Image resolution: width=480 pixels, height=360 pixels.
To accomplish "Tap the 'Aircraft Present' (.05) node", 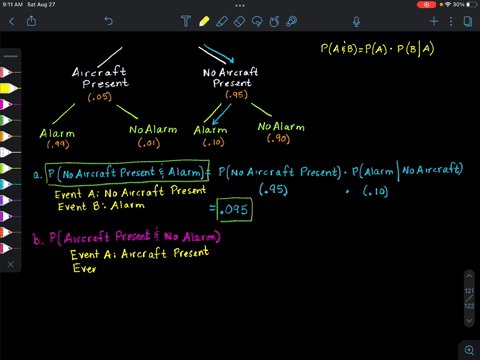I will pos(100,83).
